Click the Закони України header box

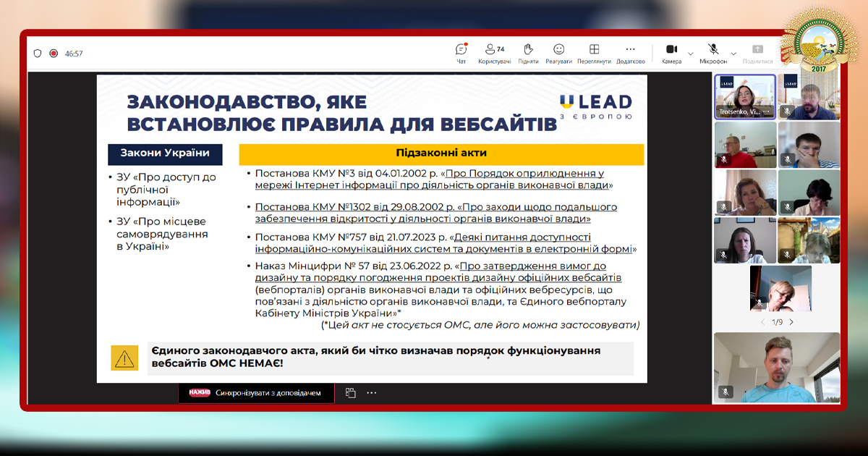(x=165, y=153)
